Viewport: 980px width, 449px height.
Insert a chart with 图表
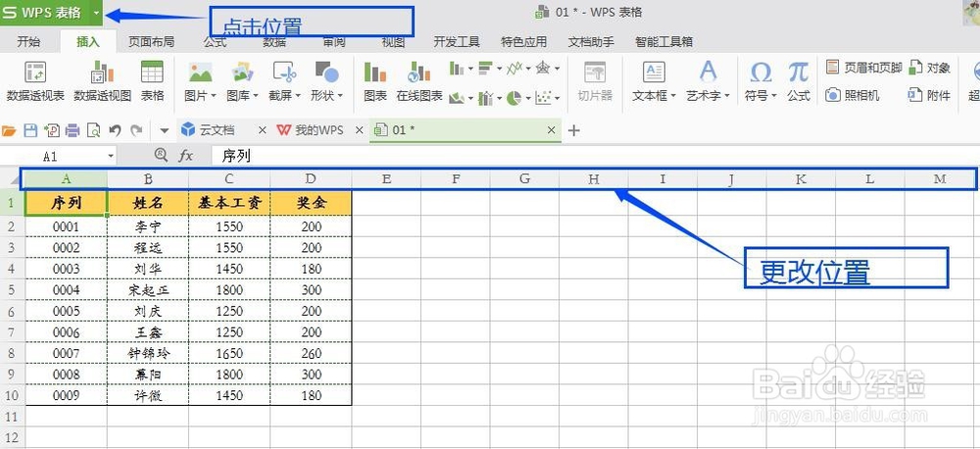point(375,81)
